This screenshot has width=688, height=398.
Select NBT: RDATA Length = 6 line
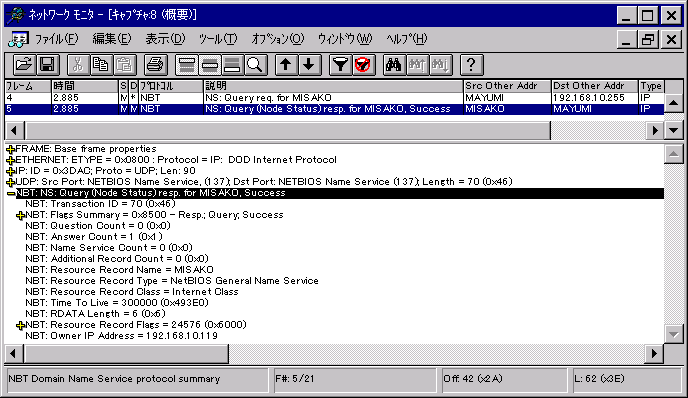coord(95,314)
